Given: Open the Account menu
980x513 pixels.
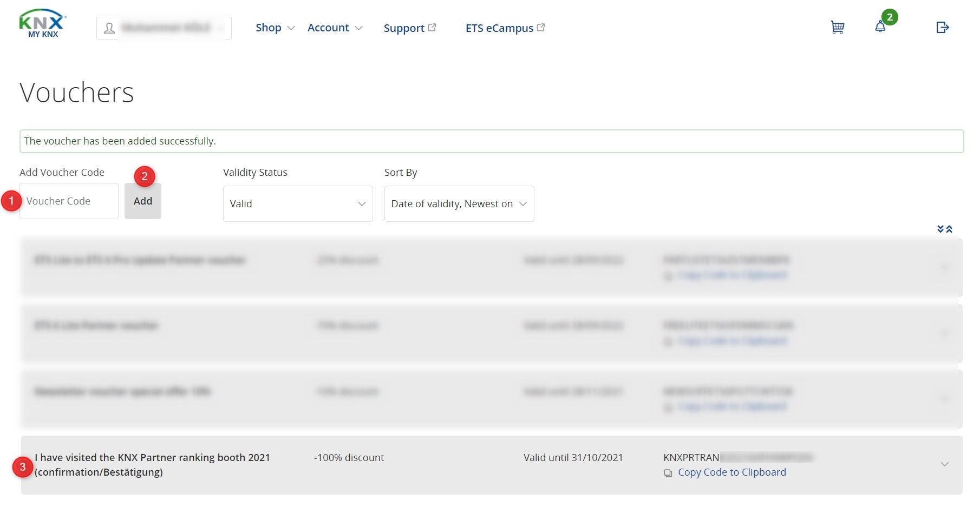Looking at the screenshot, I should [335, 28].
